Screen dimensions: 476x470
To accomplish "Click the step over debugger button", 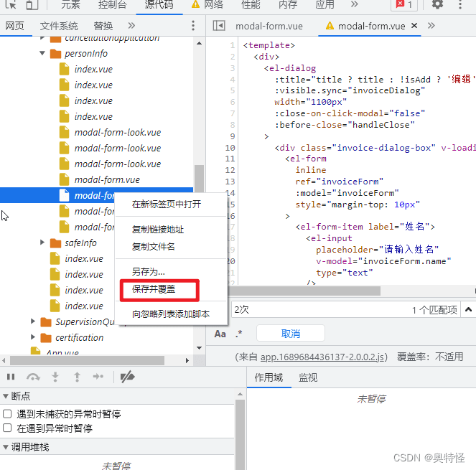I will (x=33, y=377).
